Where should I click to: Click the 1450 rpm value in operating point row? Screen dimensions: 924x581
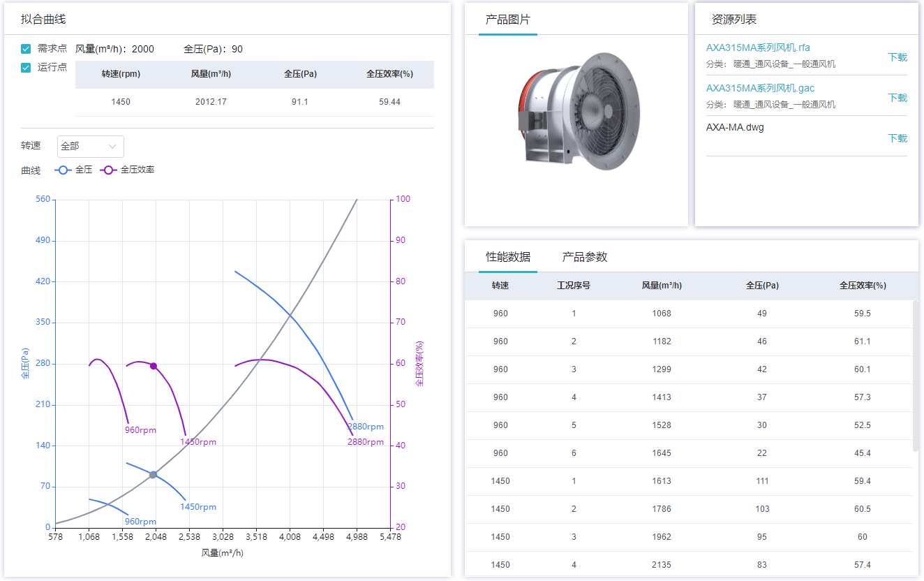pyautogui.click(x=121, y=102)
